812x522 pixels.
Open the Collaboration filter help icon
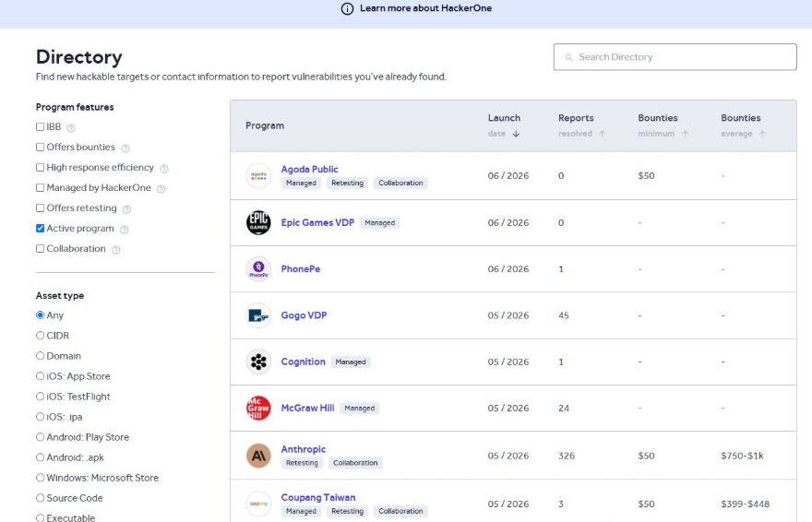point(116,250)
